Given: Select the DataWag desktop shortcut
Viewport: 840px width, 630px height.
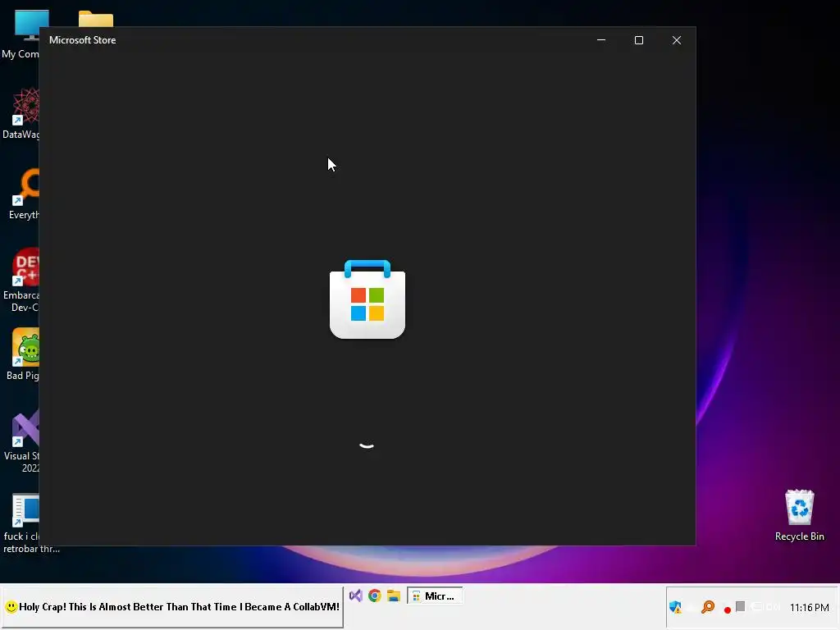Looking at the screenshot, I should 21,113.
